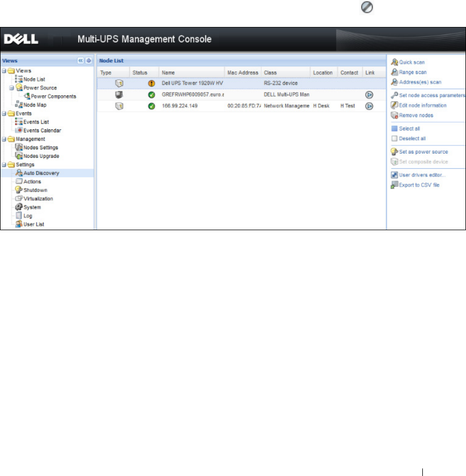Click the link arrow icon for GREFRWHP6009057 row
Viewport: 466px width, 476px height.
click(369, 95)
